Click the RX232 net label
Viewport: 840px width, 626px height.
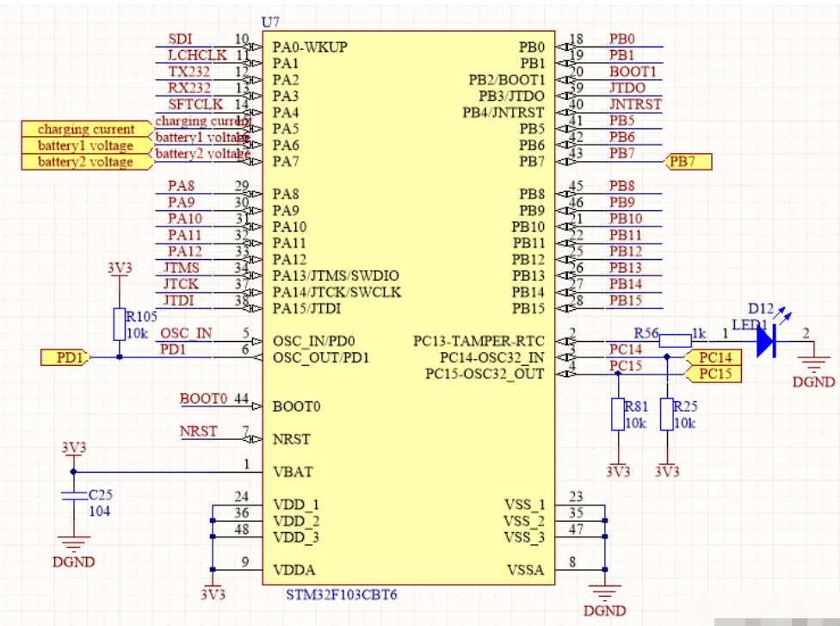pos(189,88)
